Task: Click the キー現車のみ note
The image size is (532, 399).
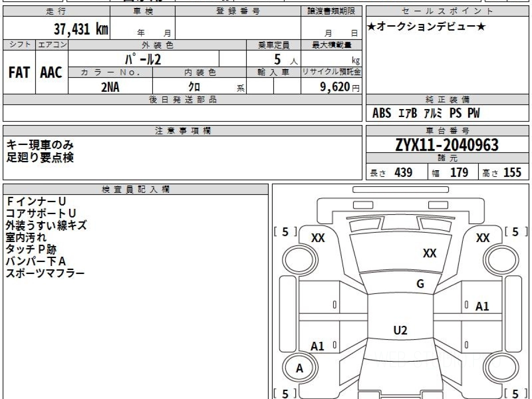Action: (x=40, y=145)
